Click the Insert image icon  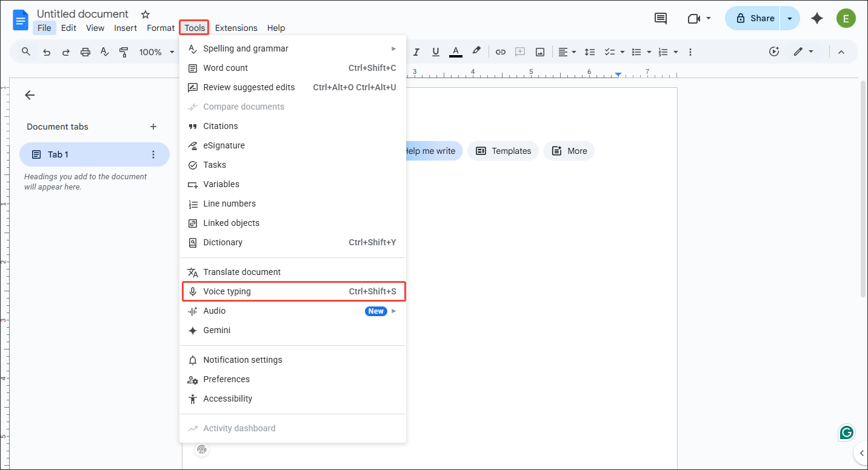click(539, 51)
